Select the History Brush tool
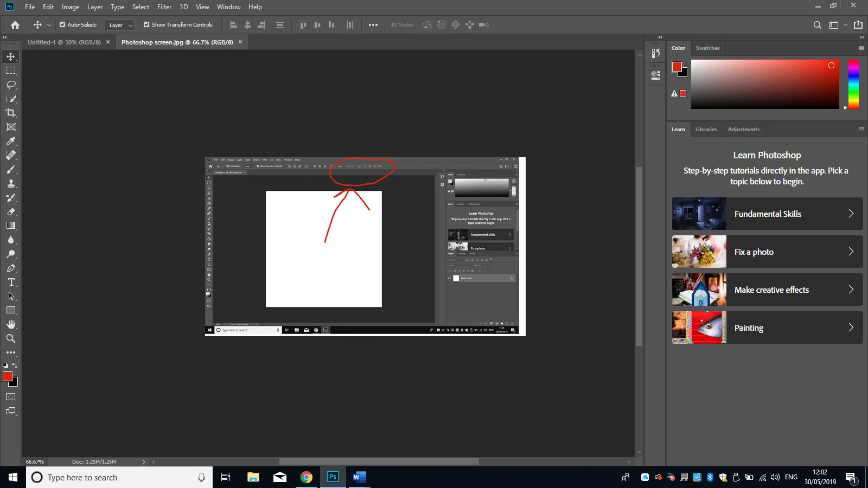Image resolution: width=868 pixels, height=488 pixels. 11,197
